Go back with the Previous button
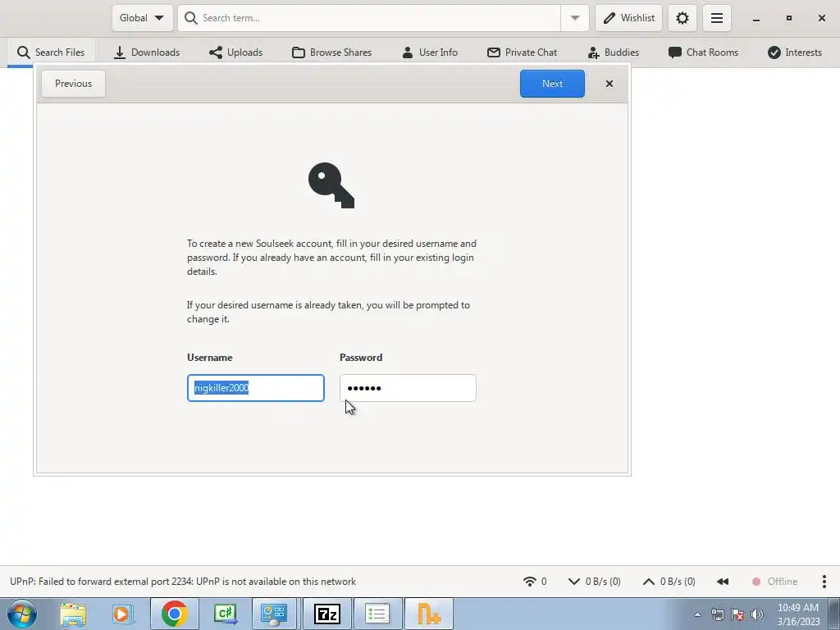This screenshot has width=840, height=630. [x=73, y=84]
